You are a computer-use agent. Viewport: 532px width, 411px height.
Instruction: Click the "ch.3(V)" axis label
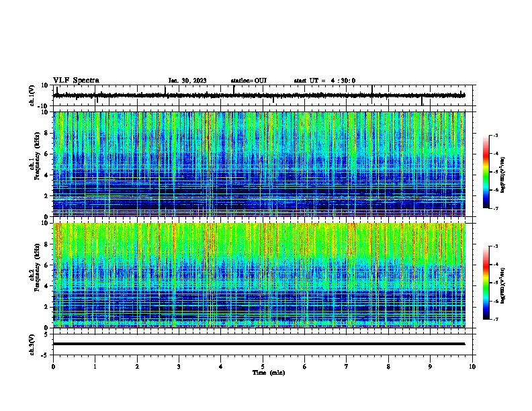pyautogui.click(x=32, y=345)
